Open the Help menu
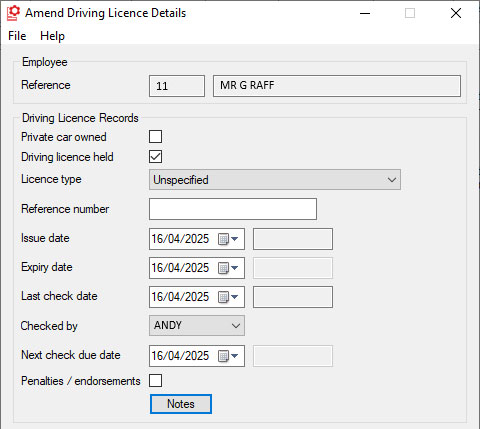Screen dimensions: 480x429 point(52,36)
